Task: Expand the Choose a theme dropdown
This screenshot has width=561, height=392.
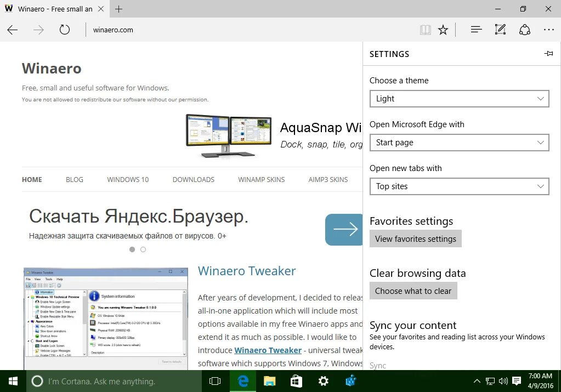Action: click(460, 99)
